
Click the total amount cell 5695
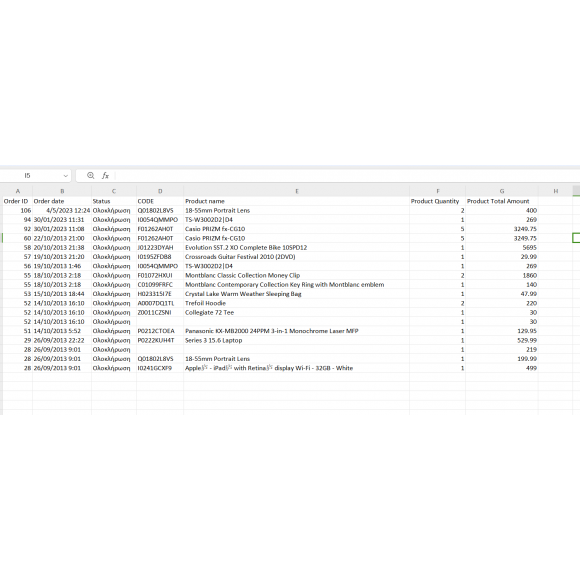tap(502, 247)
